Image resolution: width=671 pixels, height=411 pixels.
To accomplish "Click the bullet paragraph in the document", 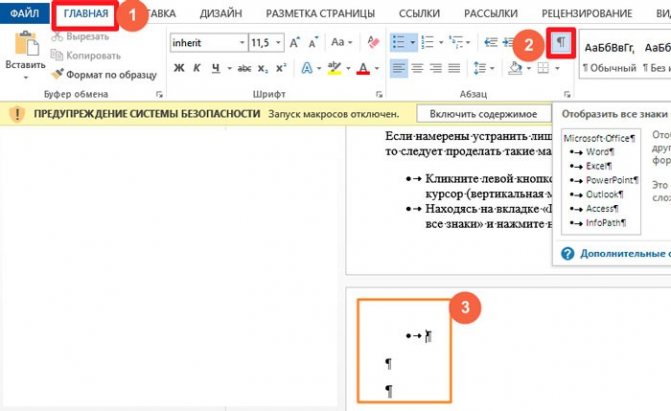I will coord(419,336).
